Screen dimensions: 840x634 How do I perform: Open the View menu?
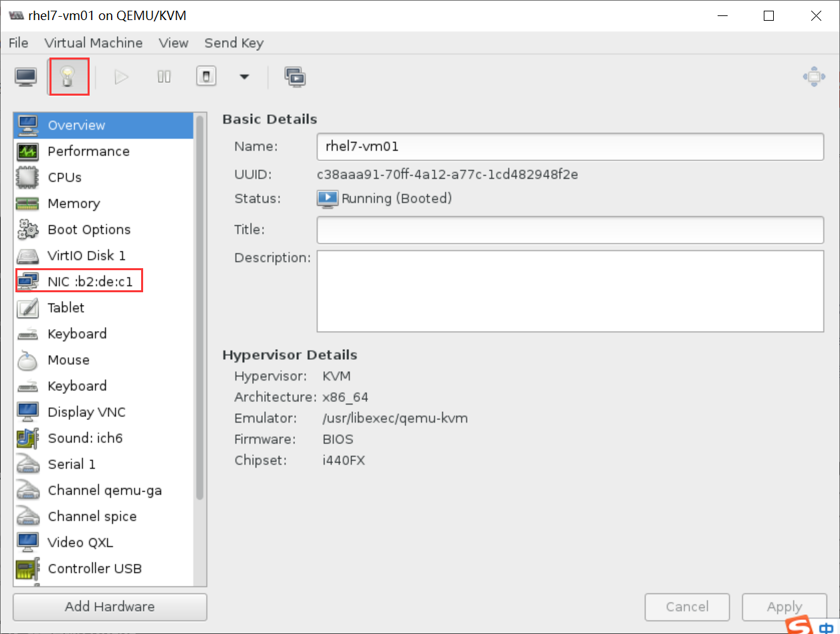[173, 42]
